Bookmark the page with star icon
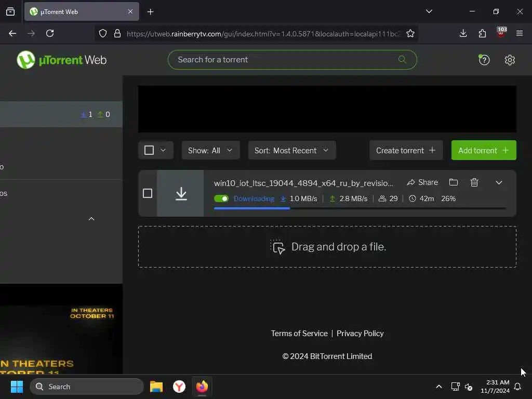 point(410,33)
